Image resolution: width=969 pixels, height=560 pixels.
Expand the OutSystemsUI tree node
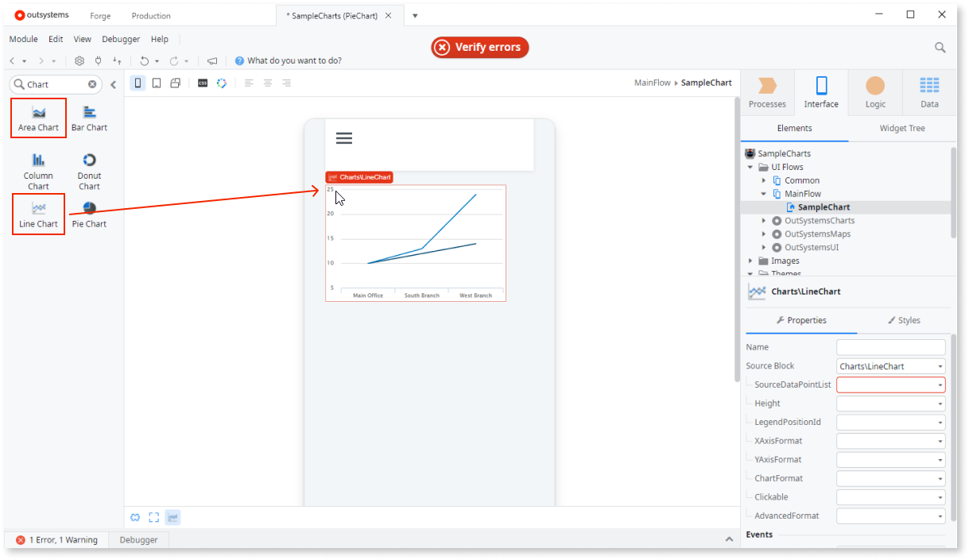coord(764,247)
